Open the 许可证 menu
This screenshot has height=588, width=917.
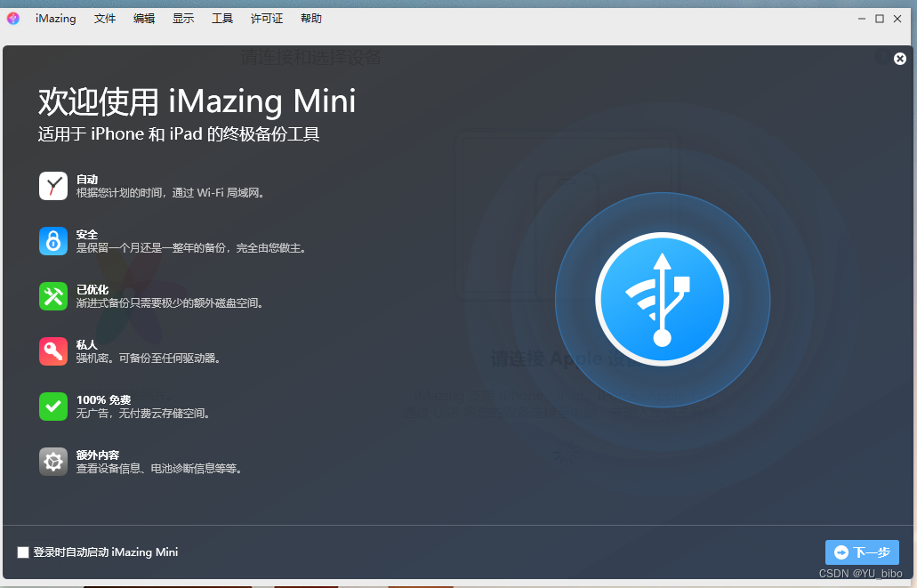pos(267,19)
